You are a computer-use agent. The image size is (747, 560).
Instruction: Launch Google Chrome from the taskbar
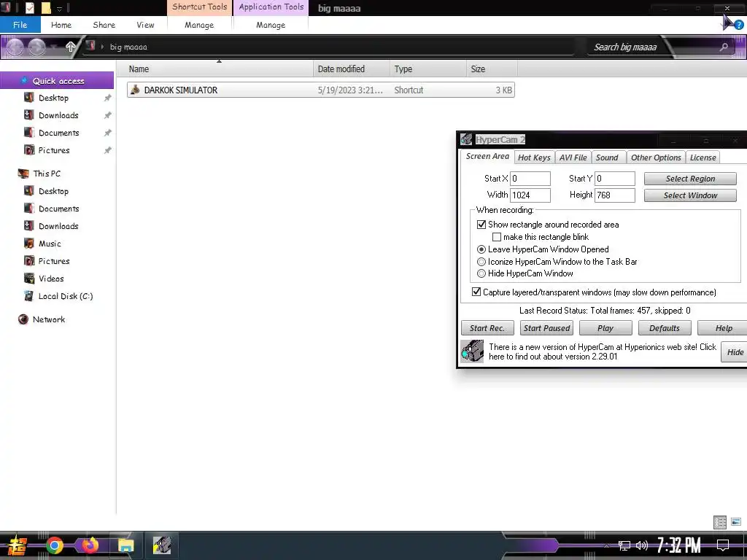55,545
